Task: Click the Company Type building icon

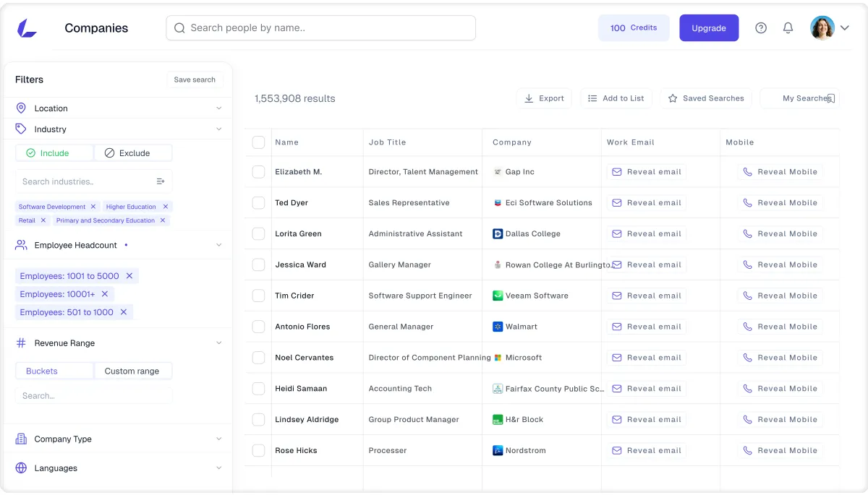Action: pos(21,439)
